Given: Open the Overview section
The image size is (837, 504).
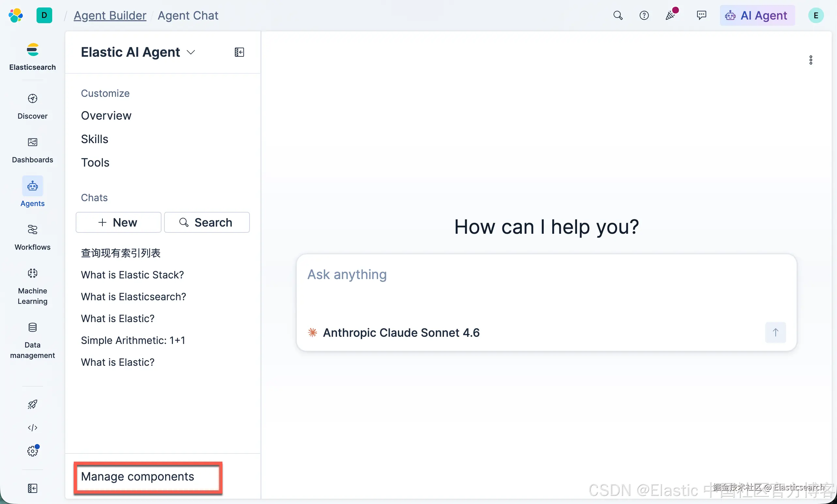Looking at the screenshot, I should pyautogui.click(x=106, y=116).
